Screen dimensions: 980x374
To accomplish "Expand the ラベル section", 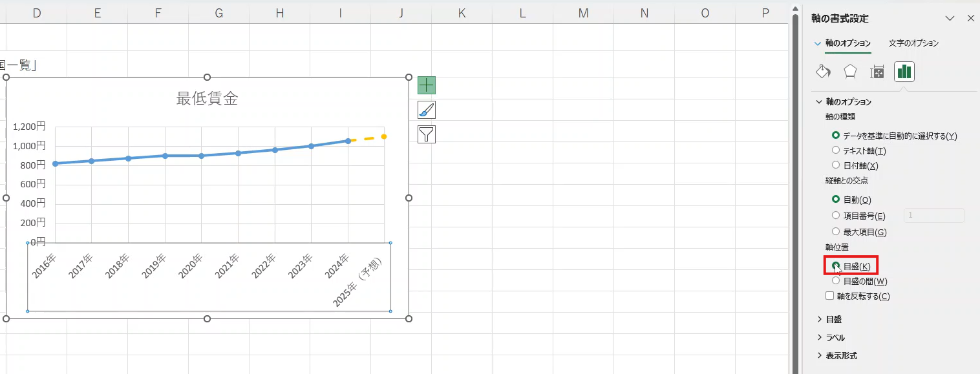I will (x=835, y=338).
